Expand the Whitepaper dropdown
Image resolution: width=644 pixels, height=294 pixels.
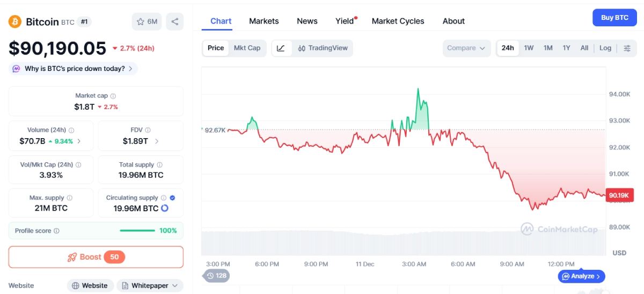coord(150,285)
